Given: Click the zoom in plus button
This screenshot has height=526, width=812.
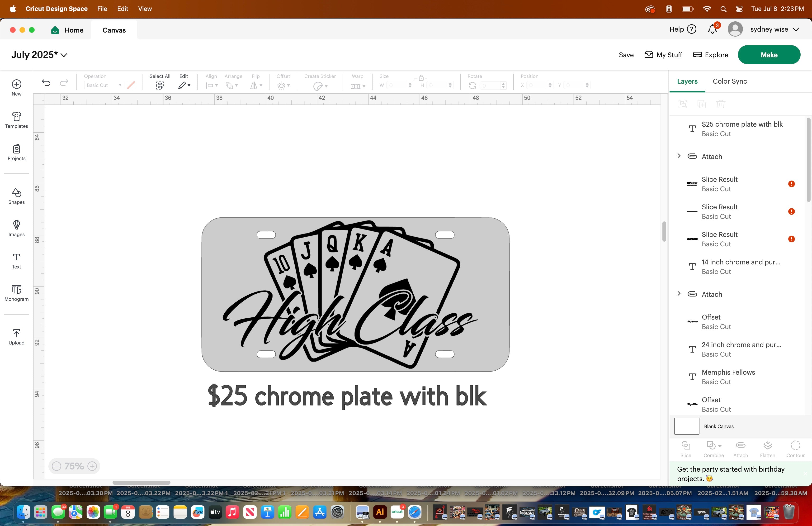Looking at the screenshot, I should tap(92, 466).
